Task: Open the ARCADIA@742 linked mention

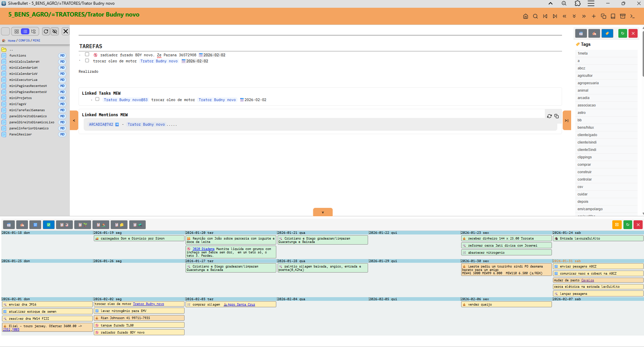Action: [x=101, y=125]
